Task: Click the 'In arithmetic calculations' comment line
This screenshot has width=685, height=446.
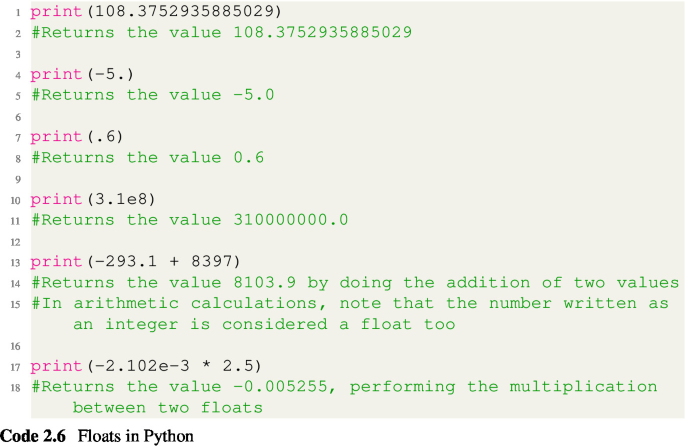Action: click(x=350, y=304)
